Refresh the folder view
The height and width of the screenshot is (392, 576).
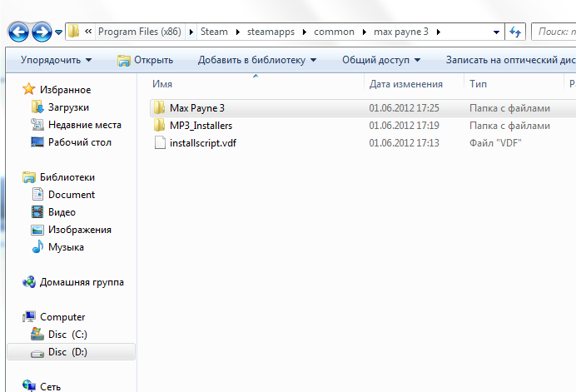(x=515, y=32)
